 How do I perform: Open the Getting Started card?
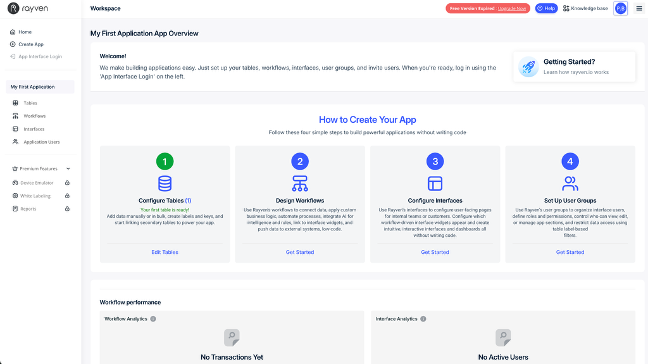pos(574,67)
